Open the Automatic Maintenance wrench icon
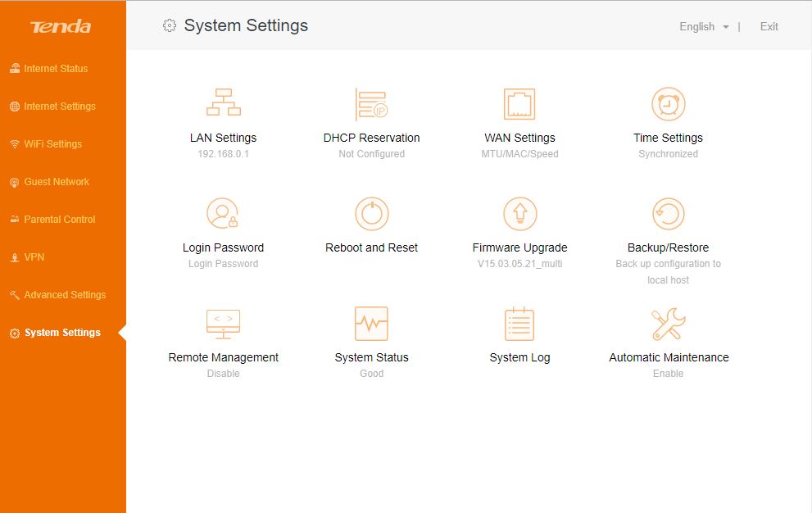 [668, 324]
